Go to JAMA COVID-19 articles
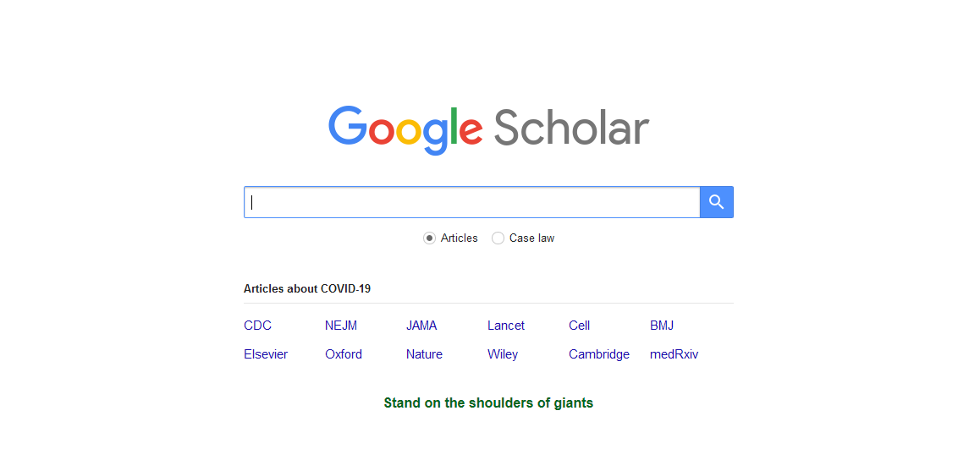 tap(421, 326)
